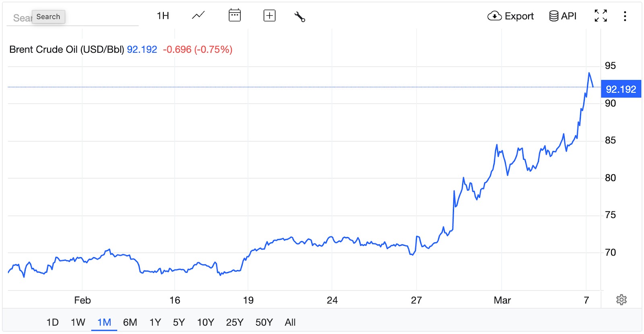Viewport: 644px width, 334px height.
Task: Select the 1M time range tab
Action: 104,322
